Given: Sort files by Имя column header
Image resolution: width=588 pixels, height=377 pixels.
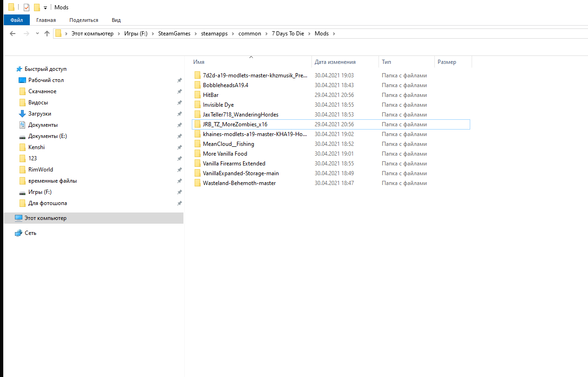Looking at the screenshot, I should (199, 62).
